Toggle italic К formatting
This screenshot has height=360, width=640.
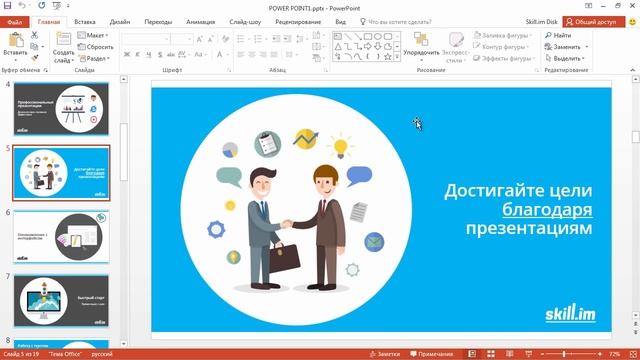click(138, 54)
